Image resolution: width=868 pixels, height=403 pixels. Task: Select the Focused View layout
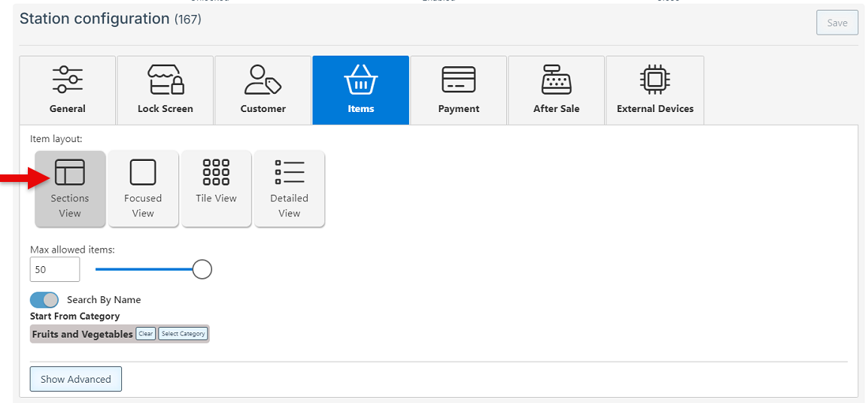143,188
